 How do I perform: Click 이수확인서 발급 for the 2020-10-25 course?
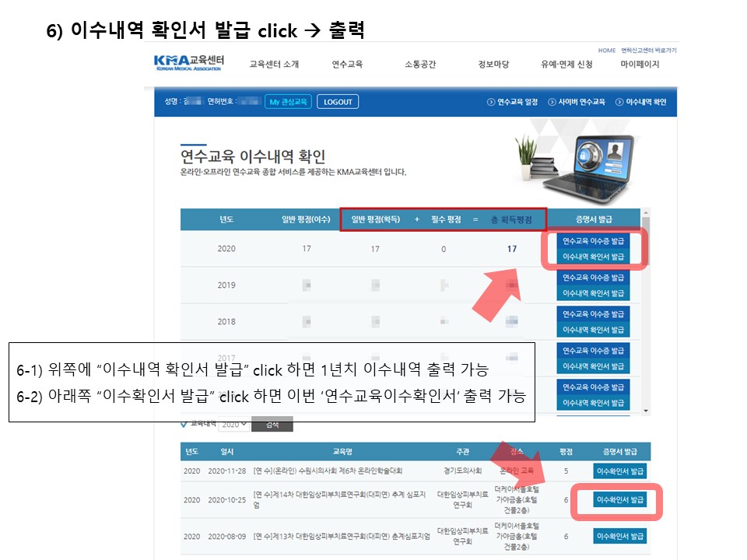[x=620, y=499]
